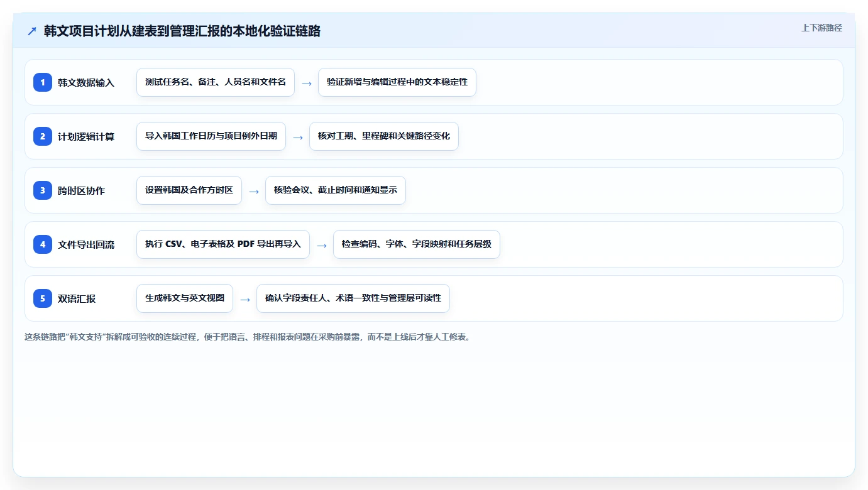
Task: Click the arrow after 生成韩文与英文视图 box
Action: click(245, 299)
